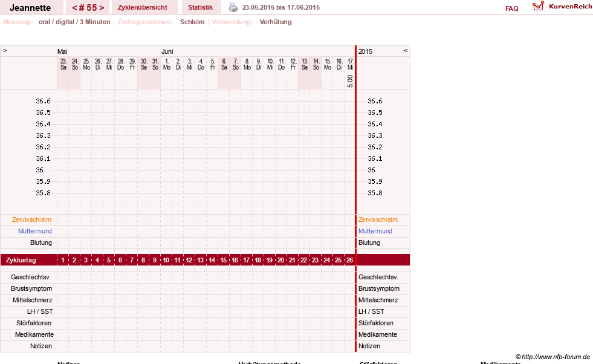
Task: Select date column 12. Fr
Action: (x=293, y=64)
